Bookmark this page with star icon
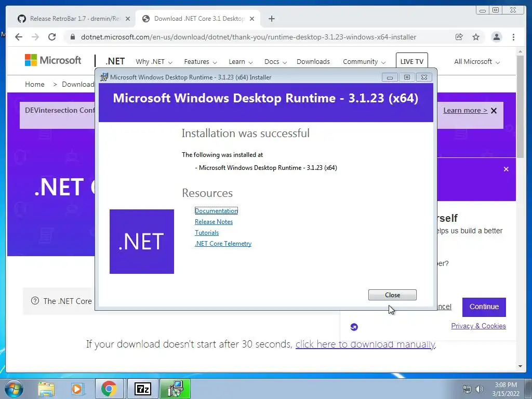Viewport: 532px width, 399px height. tap(476, 37)
